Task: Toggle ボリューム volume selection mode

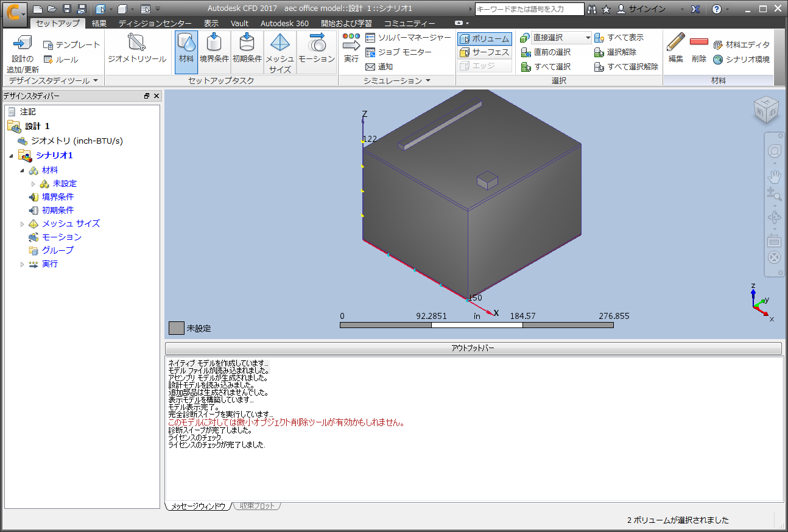Action: coord(485,39)
